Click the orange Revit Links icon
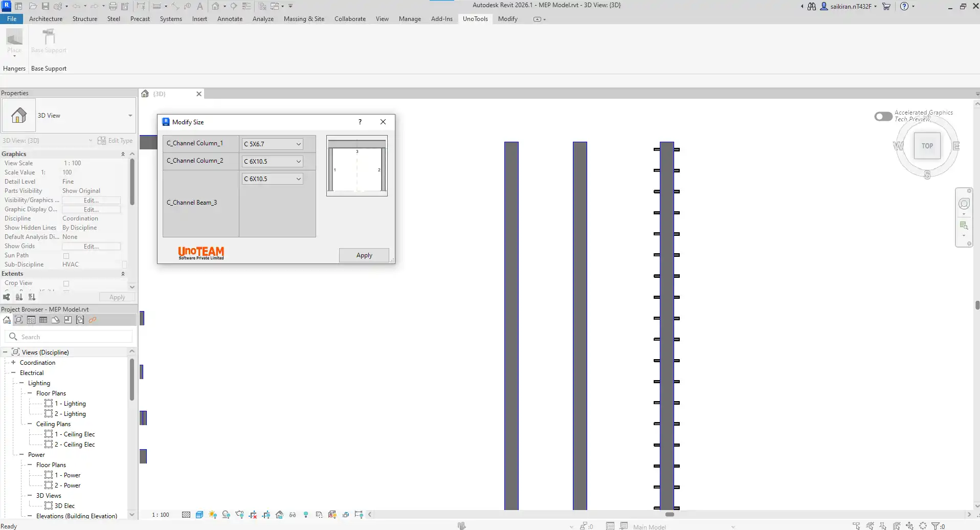 point(93,320)
